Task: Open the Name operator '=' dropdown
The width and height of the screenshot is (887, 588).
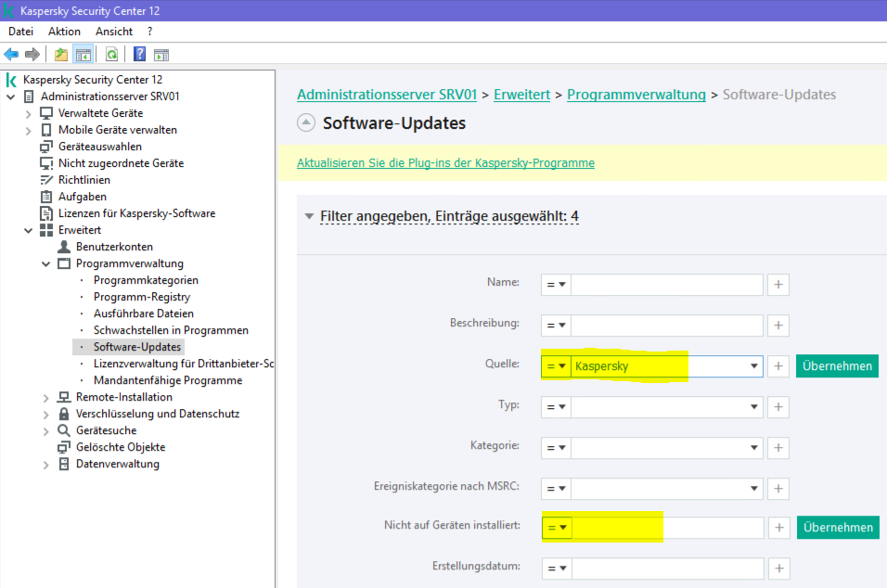Action: [x=556, y=285]
